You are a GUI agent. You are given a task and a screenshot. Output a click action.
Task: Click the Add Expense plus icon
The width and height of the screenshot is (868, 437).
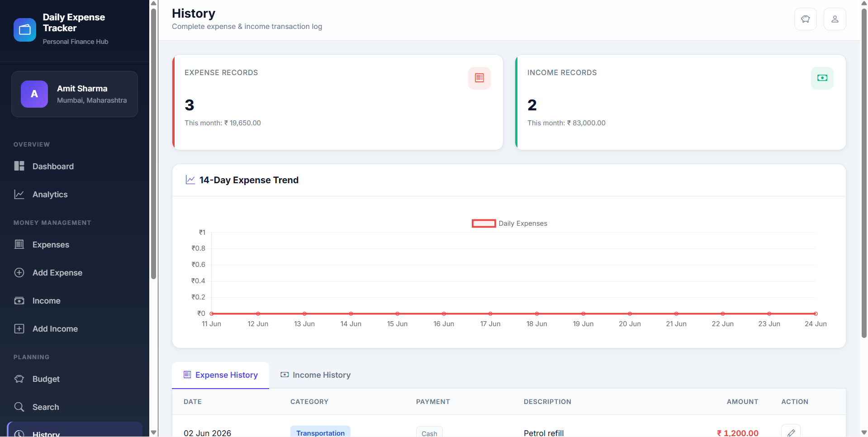coord(19,273)
